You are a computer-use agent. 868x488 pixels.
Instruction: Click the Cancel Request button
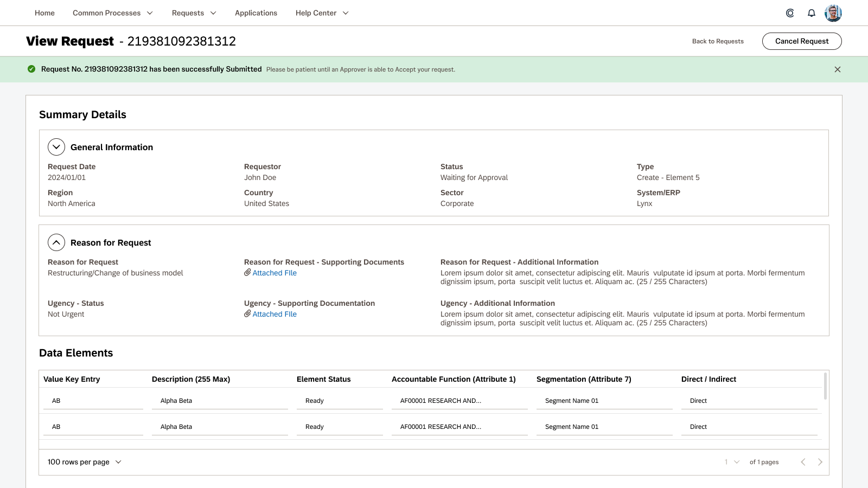pos(802,41)
